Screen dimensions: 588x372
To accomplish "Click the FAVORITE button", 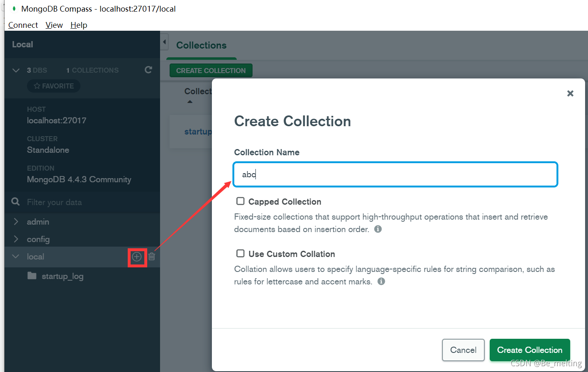I will pos(54,86).
